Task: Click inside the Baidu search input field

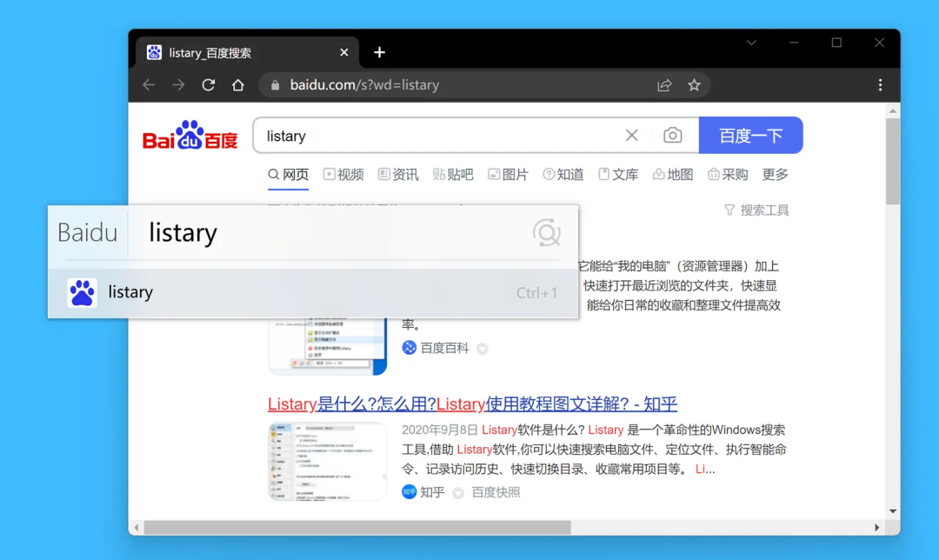Action: tap(391, 136)
